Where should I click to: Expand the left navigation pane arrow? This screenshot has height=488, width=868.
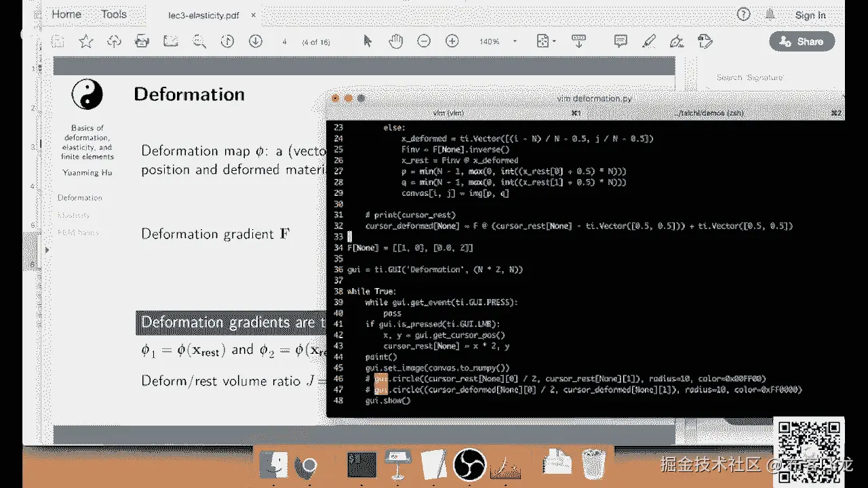pos(47,250)
